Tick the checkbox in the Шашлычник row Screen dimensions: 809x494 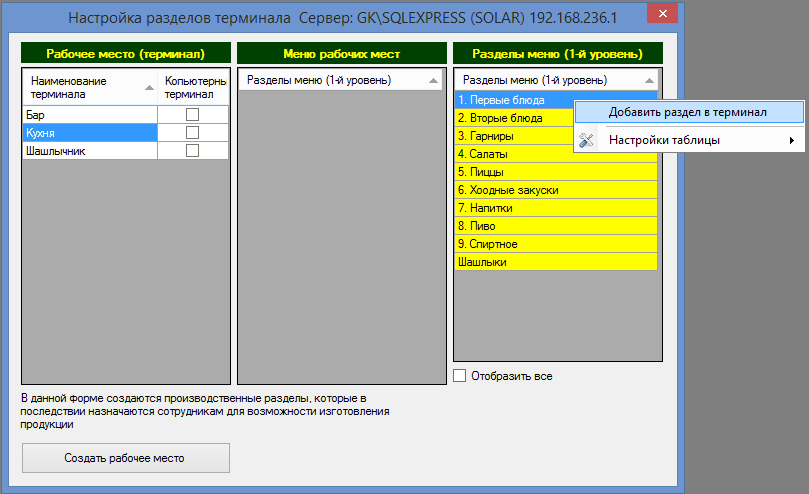coord(192,150)
